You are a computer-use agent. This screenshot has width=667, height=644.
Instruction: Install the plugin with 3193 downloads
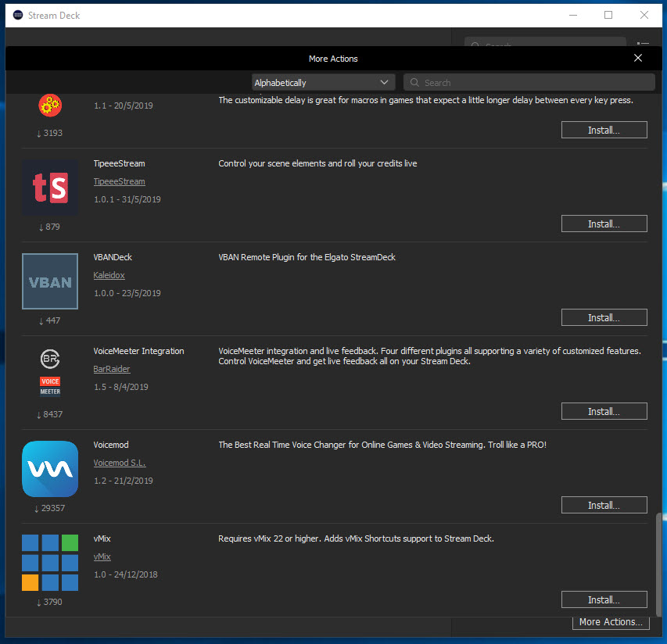tap(604, 130)
